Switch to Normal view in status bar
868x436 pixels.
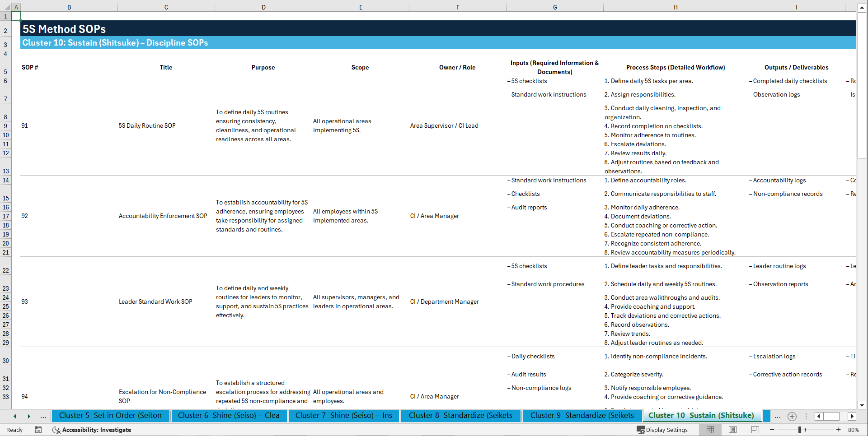point(709,430)
